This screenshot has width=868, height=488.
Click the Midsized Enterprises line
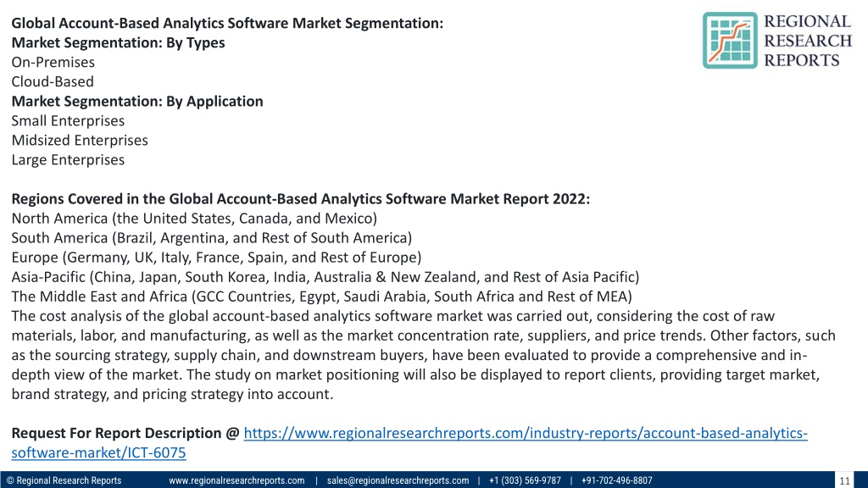[x=80, y=140]
